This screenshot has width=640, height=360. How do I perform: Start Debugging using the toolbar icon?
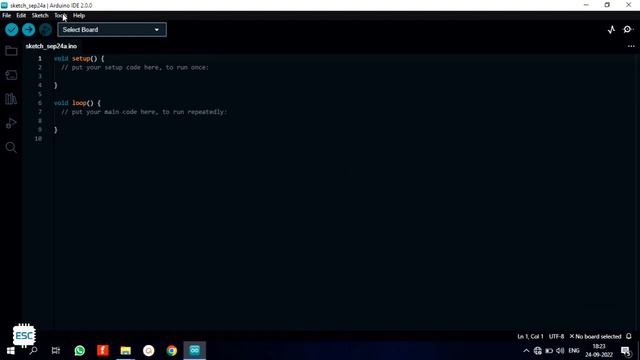tap(46, 29)
